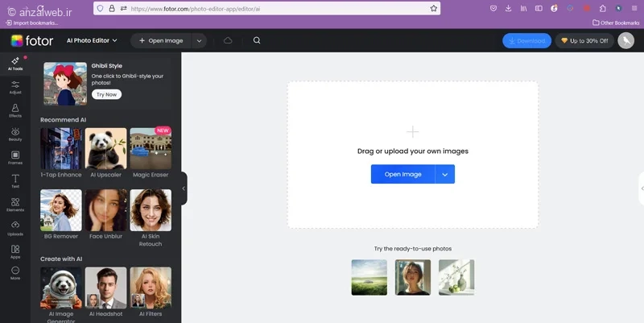644x323 pixels.
Task: Open the Elements panel icon
Action: coord(15,205)
